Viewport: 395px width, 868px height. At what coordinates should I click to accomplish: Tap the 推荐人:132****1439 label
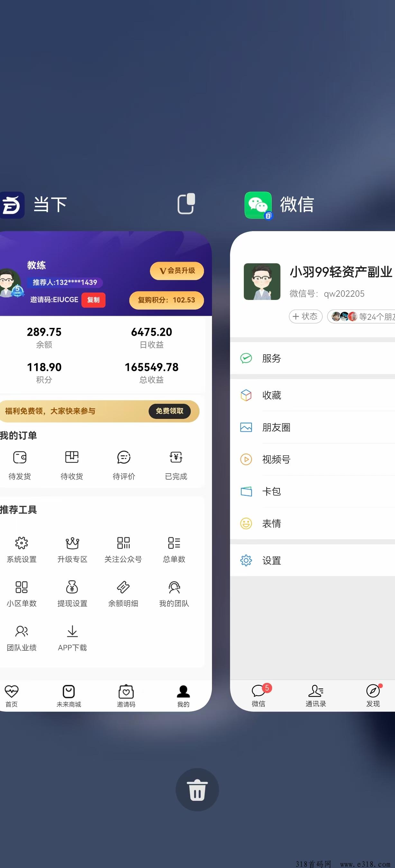tap(65, 282)
